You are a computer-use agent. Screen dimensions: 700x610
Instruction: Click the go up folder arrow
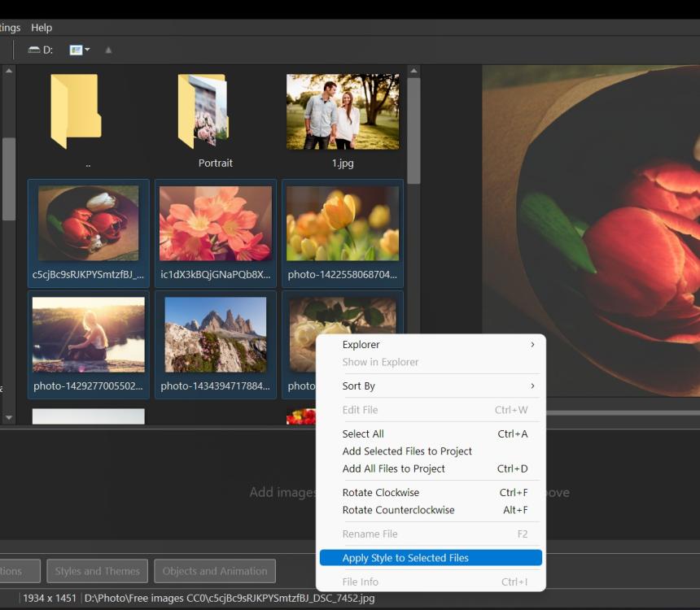click(108, 50)
